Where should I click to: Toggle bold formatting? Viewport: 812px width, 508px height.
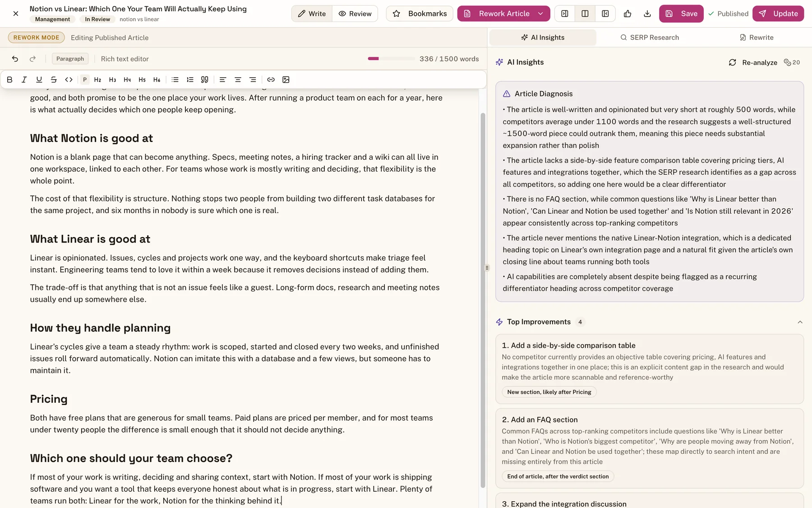point(9,79)
